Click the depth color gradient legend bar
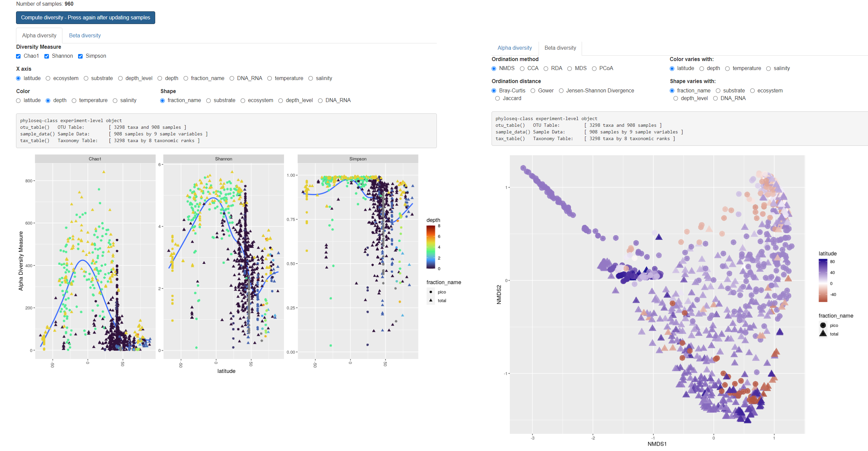 point(430,247)
